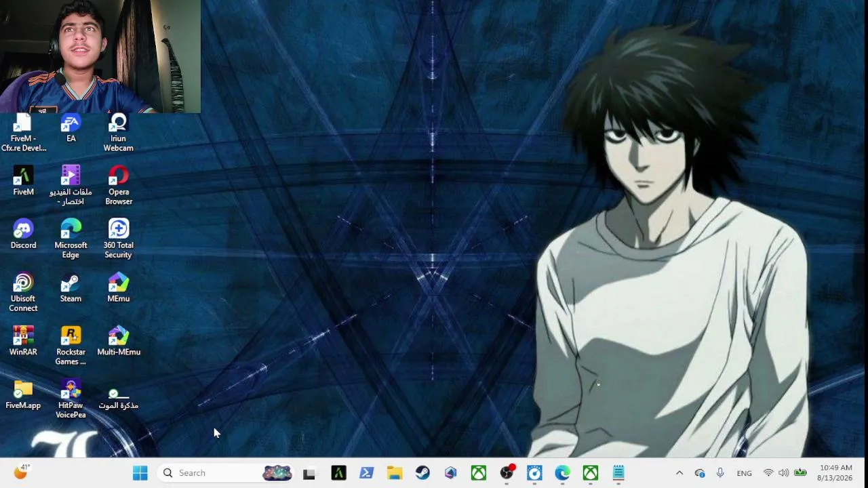868x488 pixels.
Task: Select the Opera Browser desktop icon
Action: (x=118, y=186)
